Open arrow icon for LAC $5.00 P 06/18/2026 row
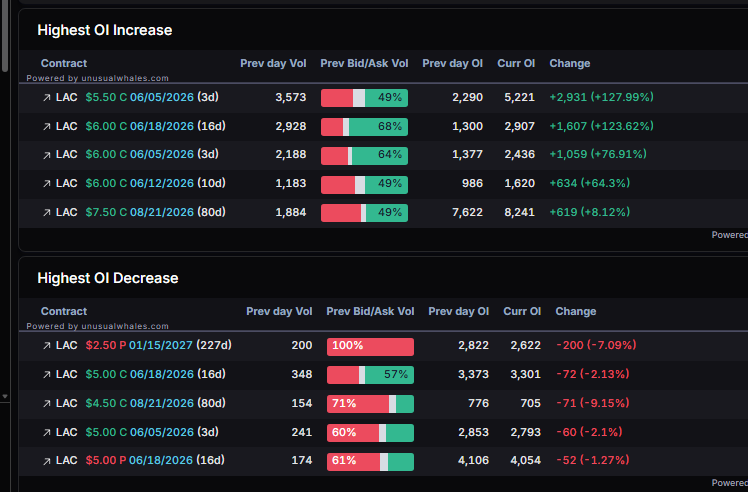Image resolution: width=748 pixels, height=492 pixels. (47, 461)
